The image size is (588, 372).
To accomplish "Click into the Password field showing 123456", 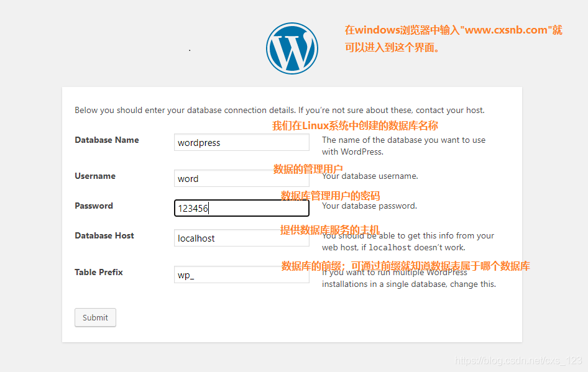I will click(x=242, y=208).
